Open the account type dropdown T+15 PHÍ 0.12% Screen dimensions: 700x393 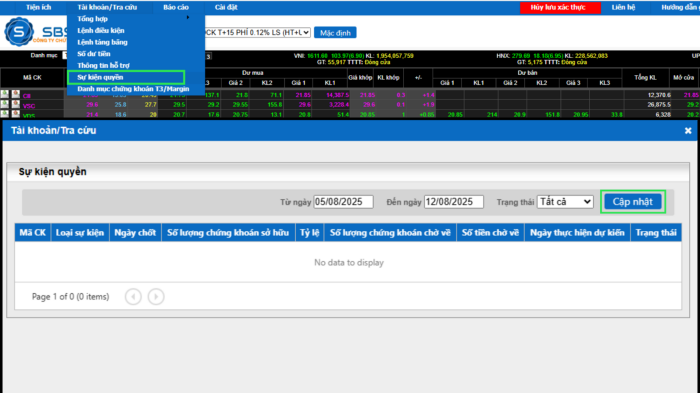(x=258, y=33)
